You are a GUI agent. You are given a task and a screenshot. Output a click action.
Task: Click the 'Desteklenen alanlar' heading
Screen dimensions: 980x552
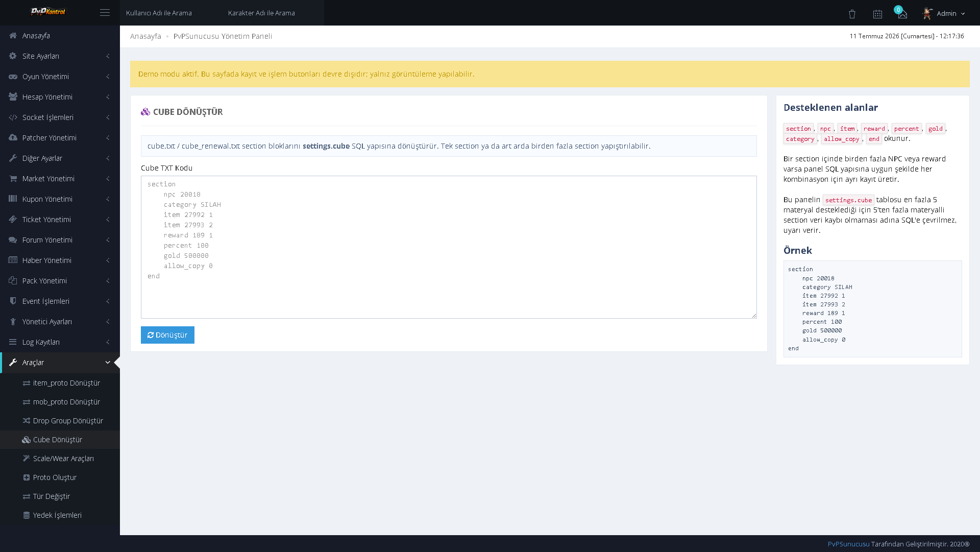pos(830,108)
